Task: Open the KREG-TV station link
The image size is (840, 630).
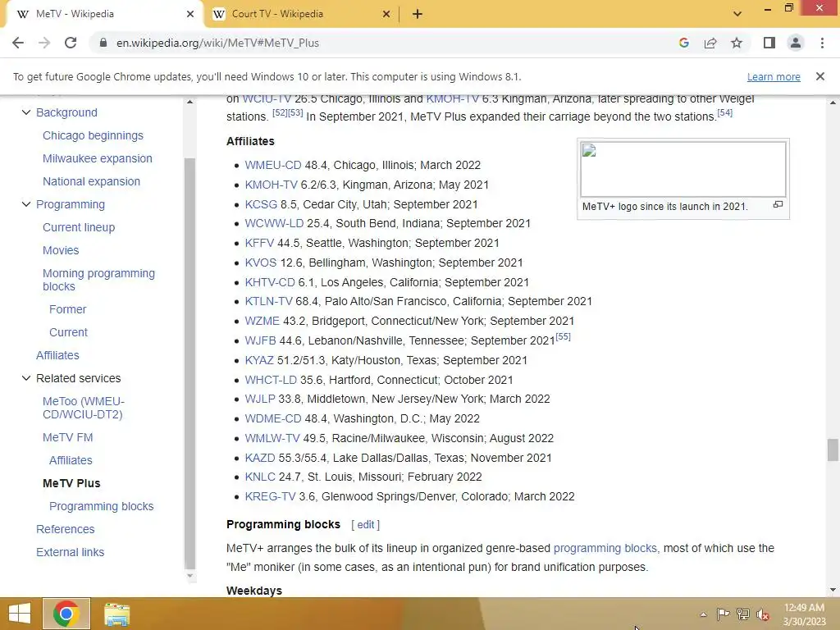Action: [x=270, y=496]
